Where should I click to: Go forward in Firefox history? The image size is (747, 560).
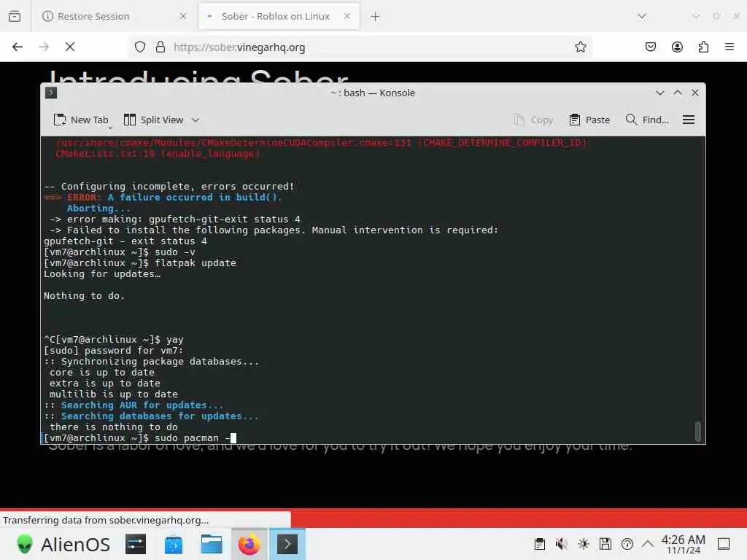[x=44, y=47]
